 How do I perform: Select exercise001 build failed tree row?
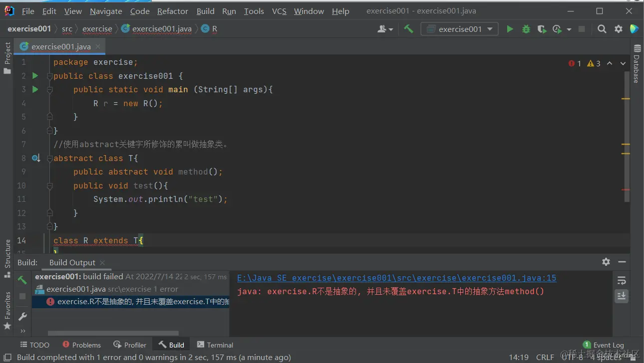coord(131,277)
